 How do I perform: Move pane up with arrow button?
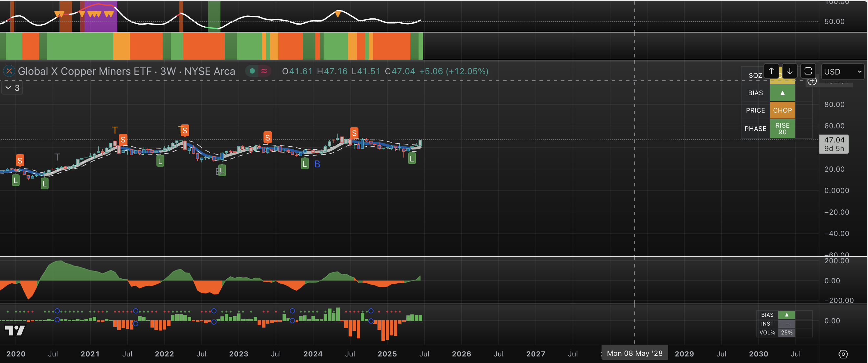[x=771, y=71]
